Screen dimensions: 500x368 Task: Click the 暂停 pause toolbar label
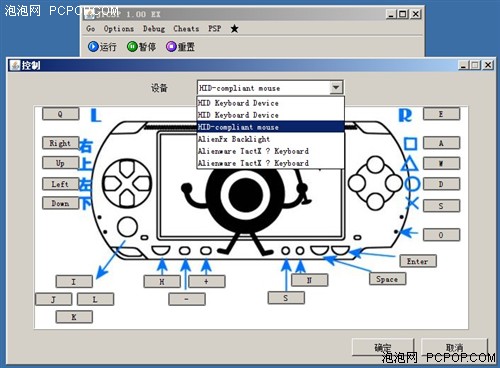(x=147, y=47)
